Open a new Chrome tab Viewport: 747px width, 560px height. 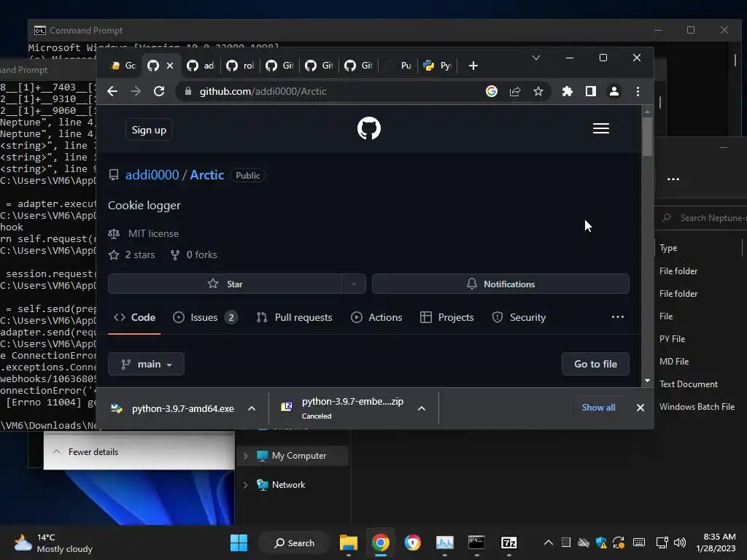(473, 66)
